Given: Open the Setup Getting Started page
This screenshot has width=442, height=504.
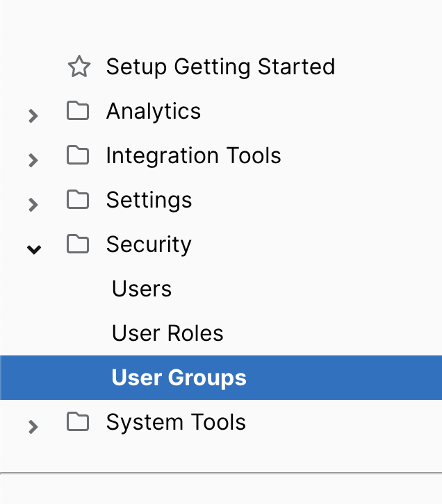Looking at the screenshot, I should pyautogui.click(x=220, y=67).
